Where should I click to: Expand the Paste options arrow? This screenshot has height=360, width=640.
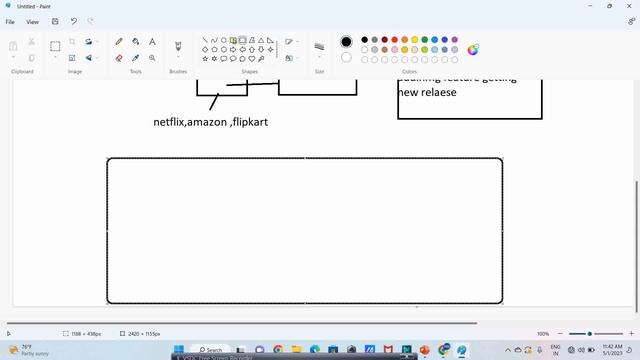click(13, 58)
